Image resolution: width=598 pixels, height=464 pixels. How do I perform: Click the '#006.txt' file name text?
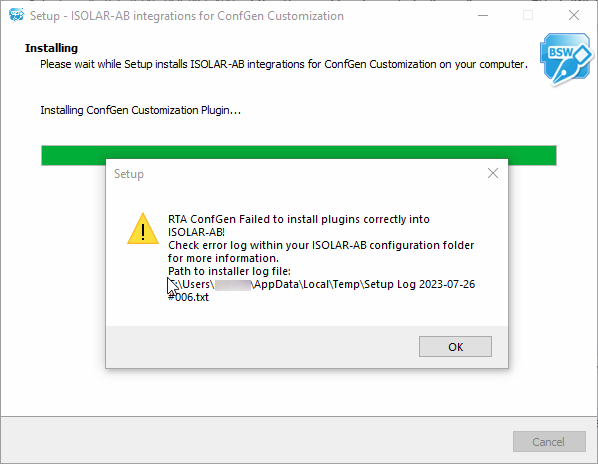coord(188,297)
